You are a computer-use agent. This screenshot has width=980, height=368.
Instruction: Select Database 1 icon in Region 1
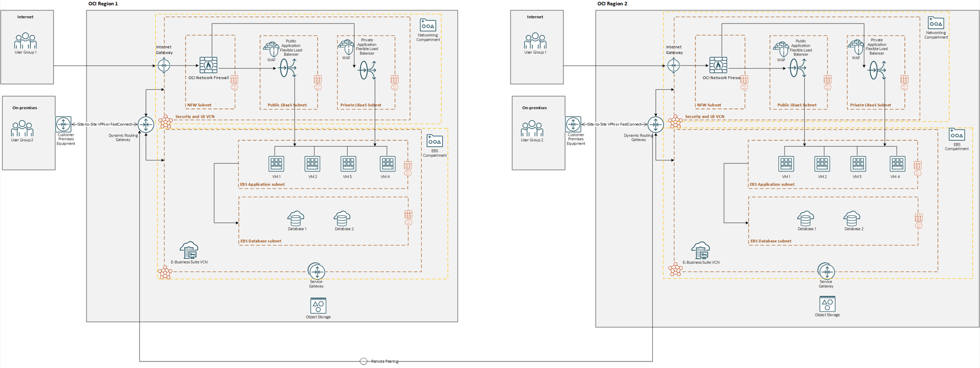[296, 218]
